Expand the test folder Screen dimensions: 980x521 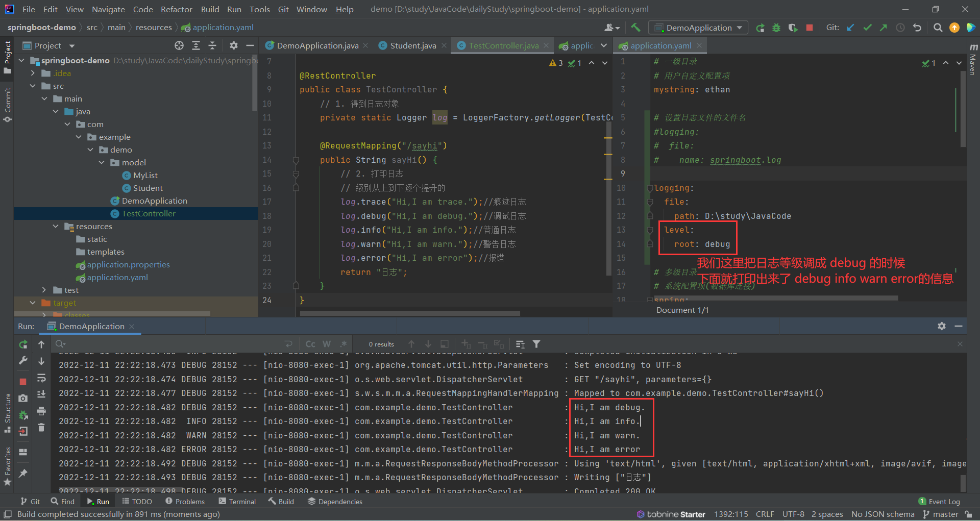click(44, 290)
